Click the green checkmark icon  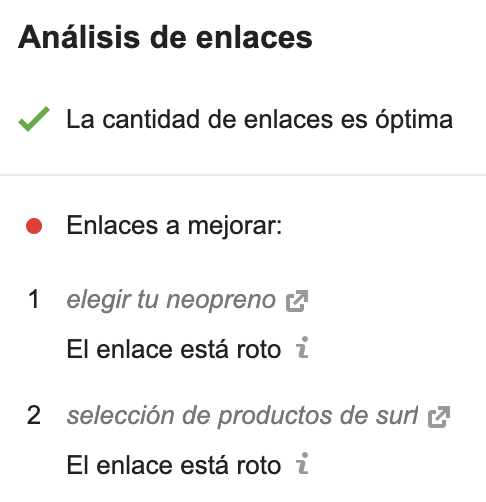[34, 119]
